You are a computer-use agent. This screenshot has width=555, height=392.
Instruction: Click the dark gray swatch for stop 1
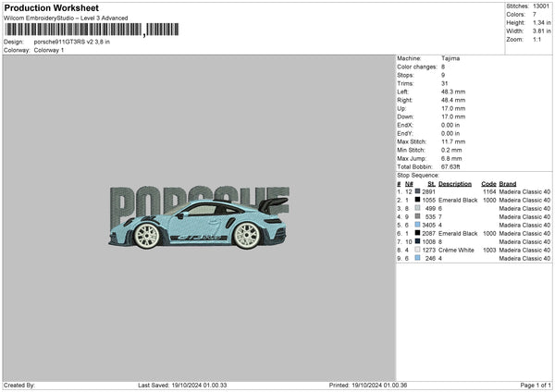(418, 191)
